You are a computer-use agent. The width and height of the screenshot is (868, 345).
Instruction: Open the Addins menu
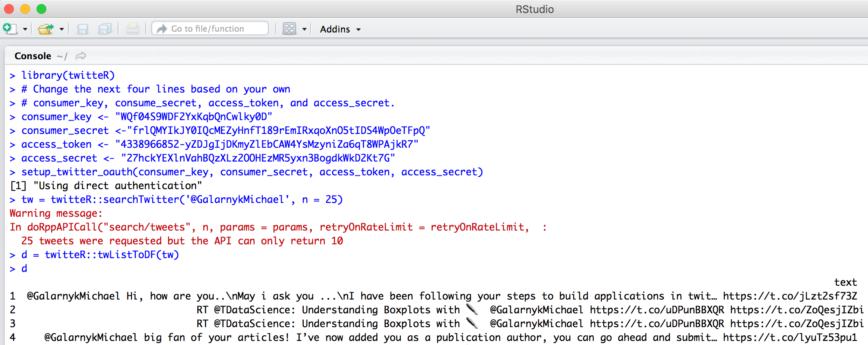pyautogui.click(x=340, y=29)
